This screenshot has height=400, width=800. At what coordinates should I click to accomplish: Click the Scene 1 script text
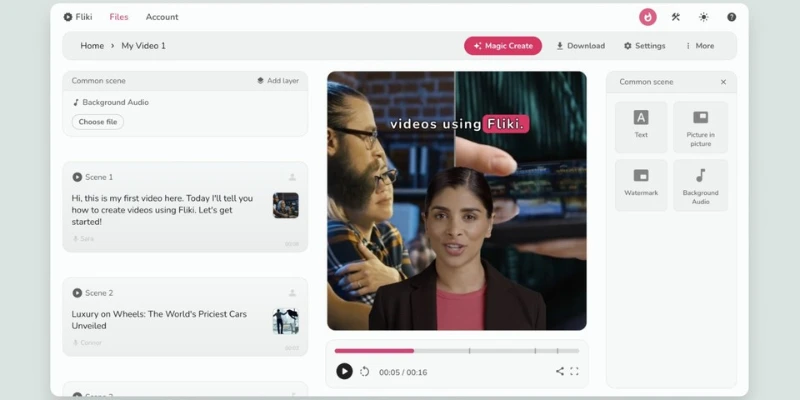click(x=162, y=210)
